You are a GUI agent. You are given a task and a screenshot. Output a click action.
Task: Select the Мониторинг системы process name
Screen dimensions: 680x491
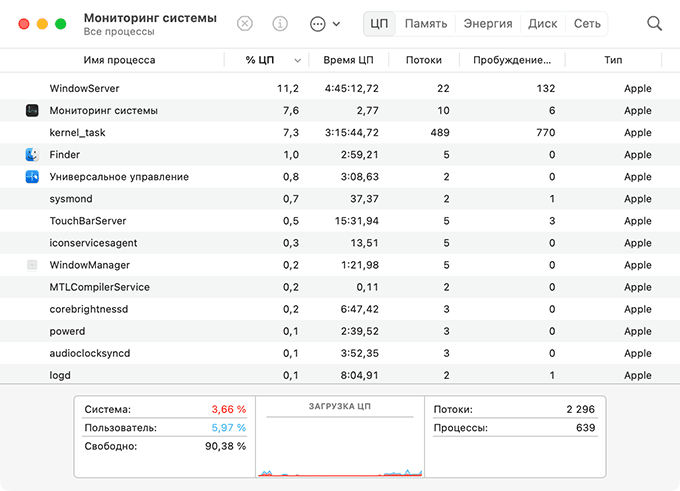pyautogui.click(x=104, y=110)
